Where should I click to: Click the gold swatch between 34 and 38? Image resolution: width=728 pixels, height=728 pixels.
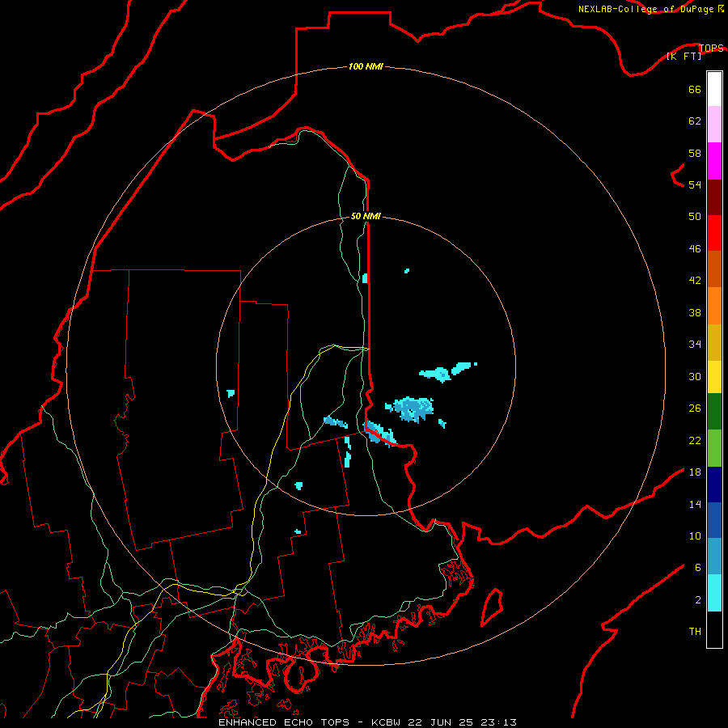[714, 343]
